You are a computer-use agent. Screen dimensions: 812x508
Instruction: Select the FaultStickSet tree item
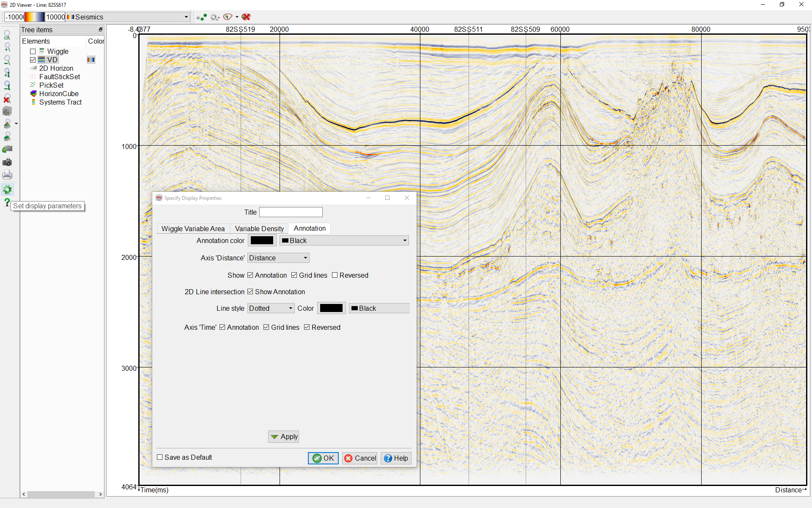[59, 77]
